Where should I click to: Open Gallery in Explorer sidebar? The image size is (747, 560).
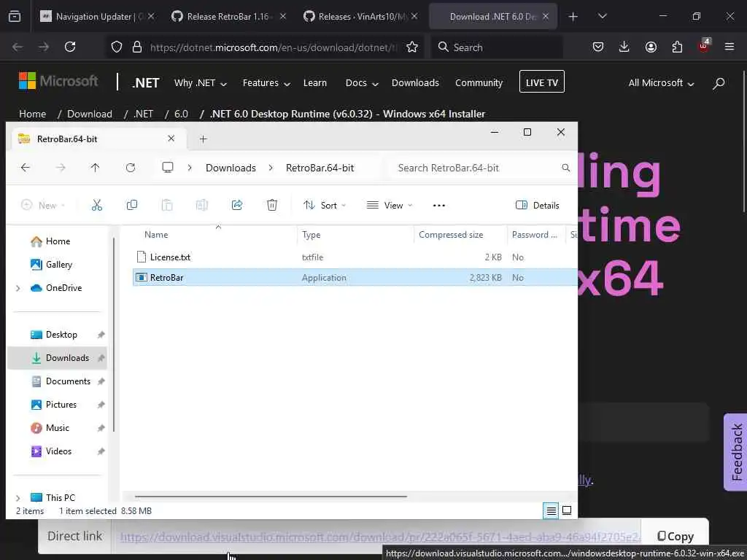click(58, 265)
